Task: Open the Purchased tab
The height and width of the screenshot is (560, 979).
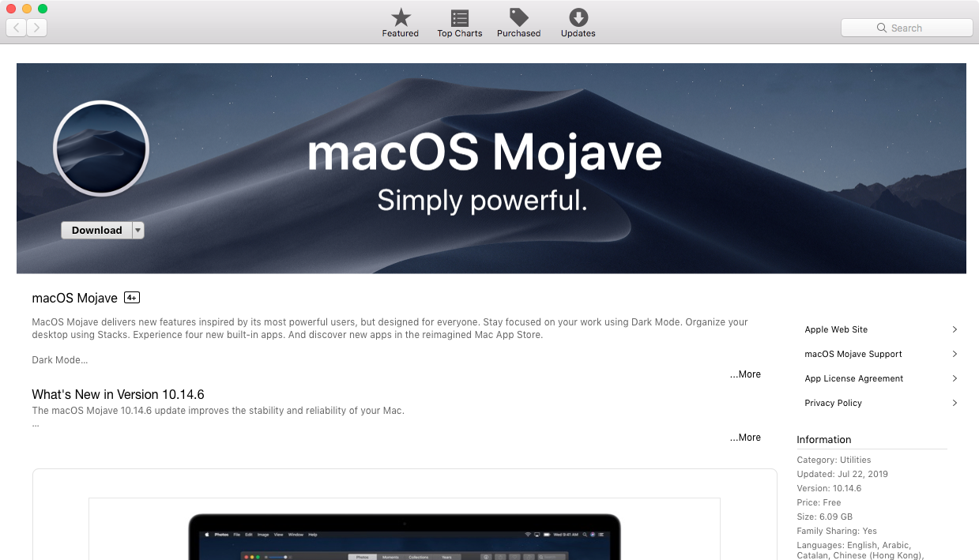Action: coord(518,23)
